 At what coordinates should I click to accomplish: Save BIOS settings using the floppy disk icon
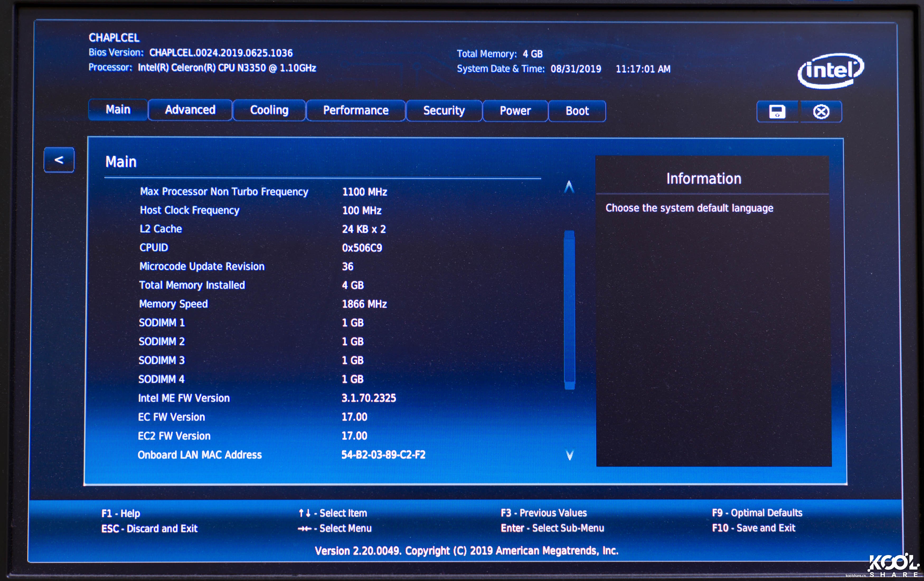[777, 111]
